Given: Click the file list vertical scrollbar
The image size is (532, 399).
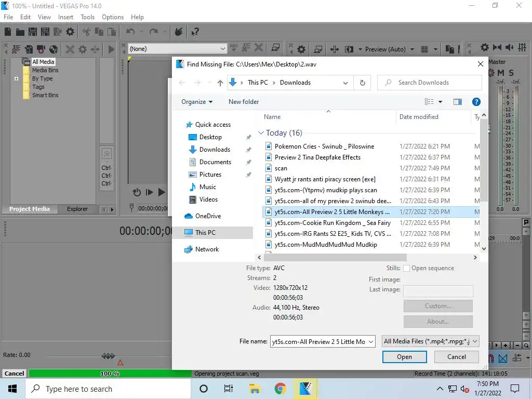Looking at the screenshot, I should (x=484, y=159).
